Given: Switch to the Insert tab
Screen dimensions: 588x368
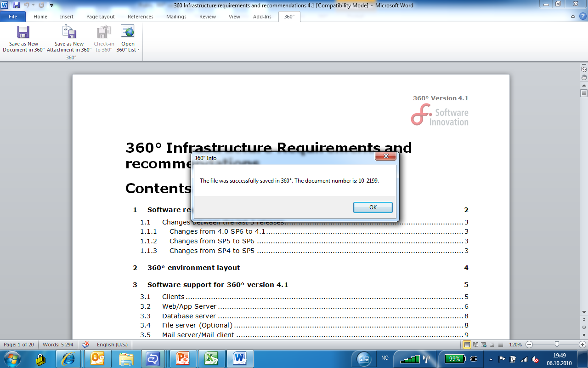Looking at the screenshot, I should pos(67,17).
